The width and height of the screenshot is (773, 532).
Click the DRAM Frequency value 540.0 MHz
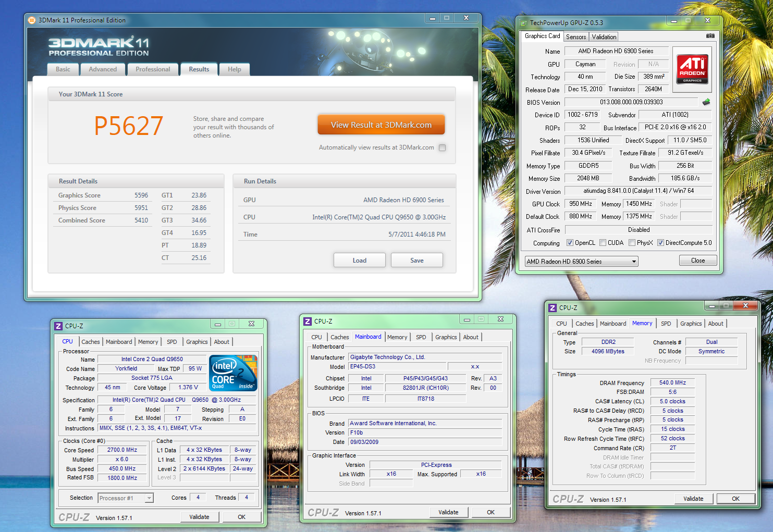point(672,382)
